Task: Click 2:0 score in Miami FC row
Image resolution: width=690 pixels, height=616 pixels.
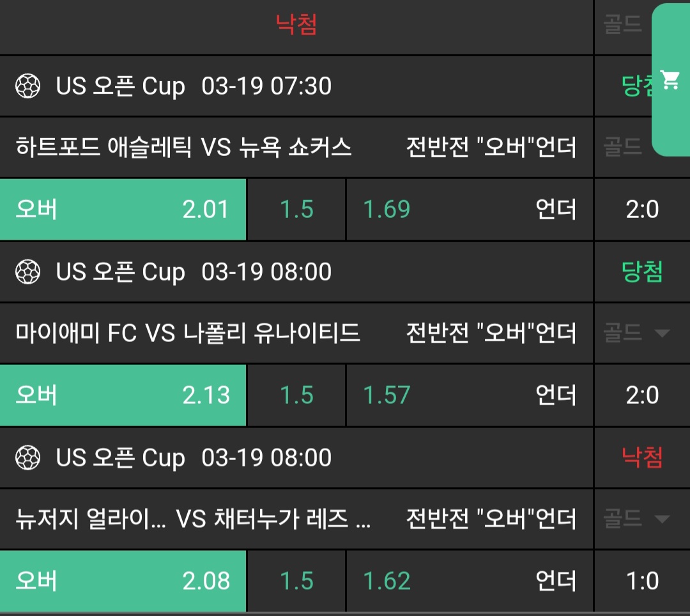Action: pyautogui.click(x=642, y=395)
